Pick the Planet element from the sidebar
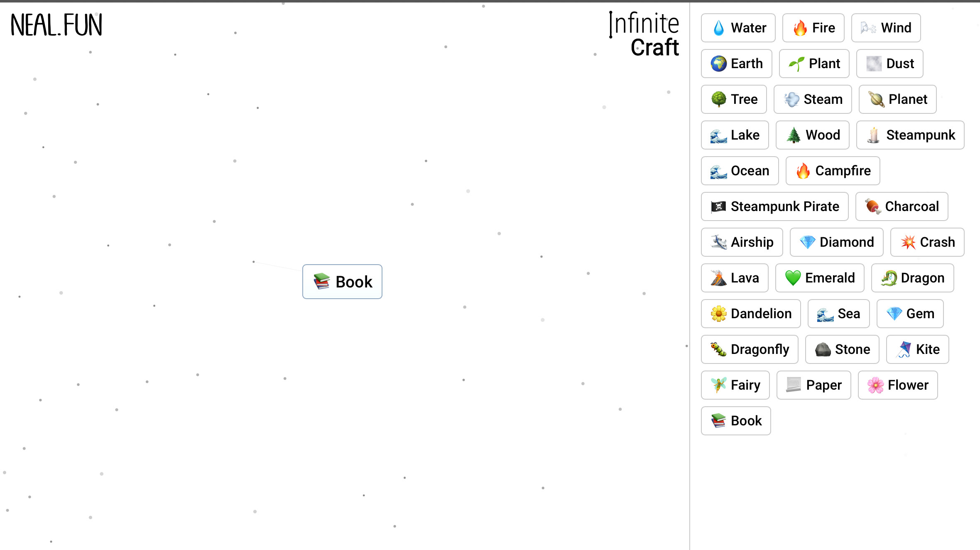Image resolution: width=980 pixels, height=550 pixels. tap(897, 99)
